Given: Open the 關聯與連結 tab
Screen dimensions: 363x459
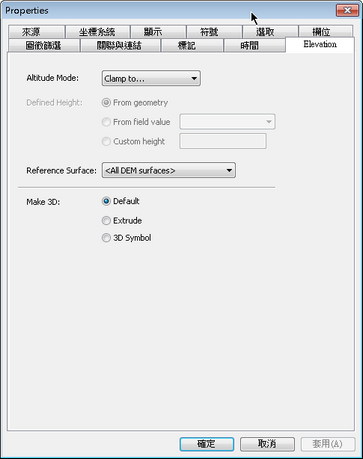Looking at the screenshot, I should (x=120, y=45).
